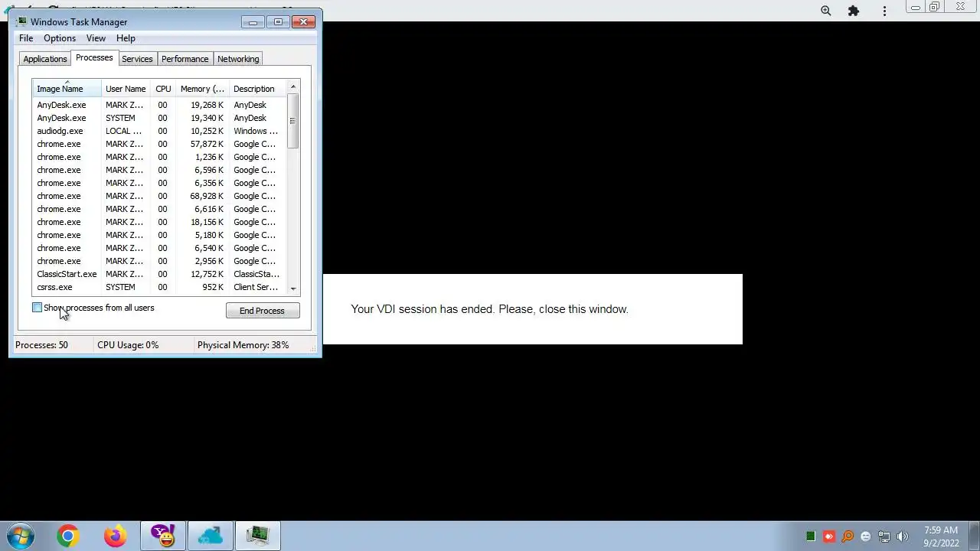The width and height of the screenshot is (980, 551).
Task: Select the chrome.exe row using 6,356 K
Action: (159, 183)
